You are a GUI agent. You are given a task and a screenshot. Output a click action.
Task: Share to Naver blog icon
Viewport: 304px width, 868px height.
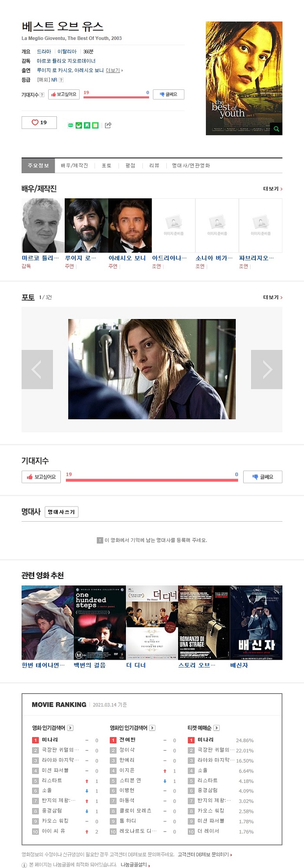point(70,125)
